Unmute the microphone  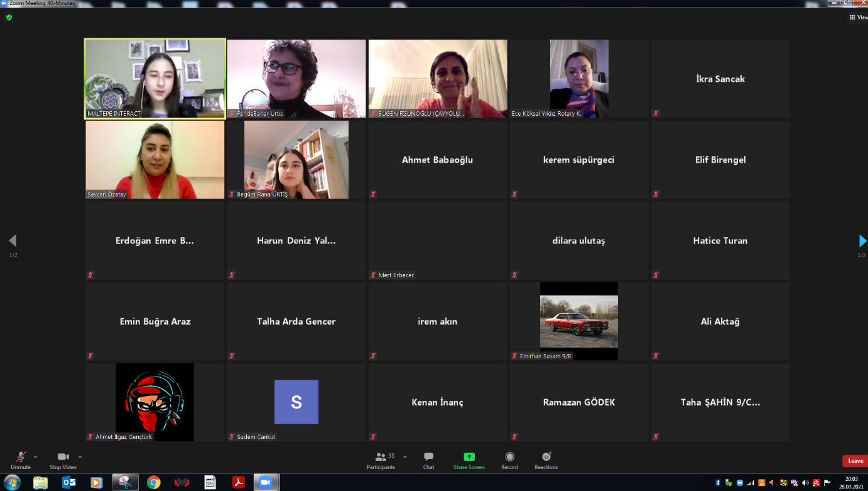(21, 460)
